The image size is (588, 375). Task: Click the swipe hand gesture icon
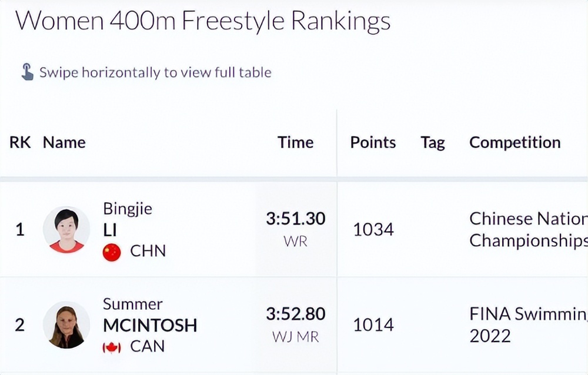pos(27,72)
